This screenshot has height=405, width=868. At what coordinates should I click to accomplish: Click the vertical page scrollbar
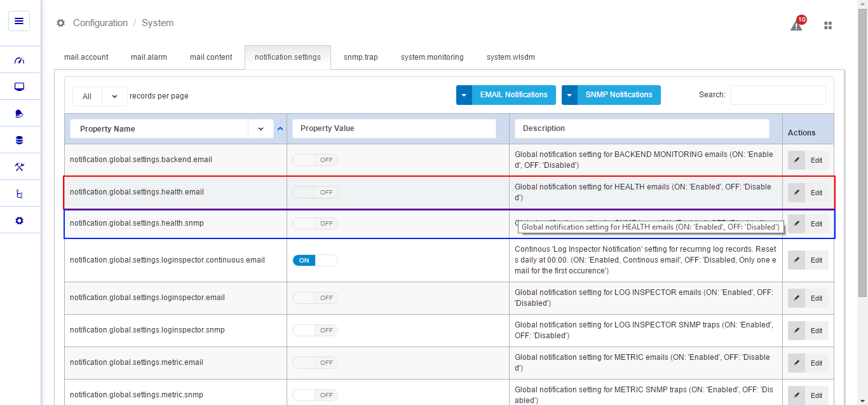coord(862,151)
